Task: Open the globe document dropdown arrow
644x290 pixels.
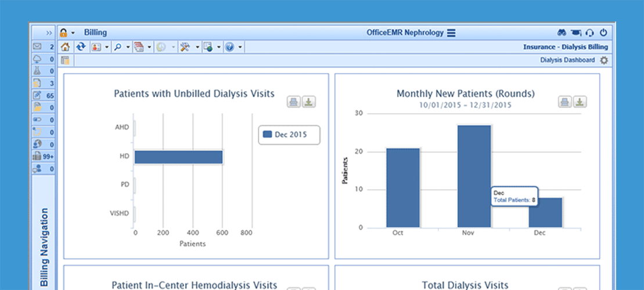Action: pyautogui.click(x=218, y=48)
